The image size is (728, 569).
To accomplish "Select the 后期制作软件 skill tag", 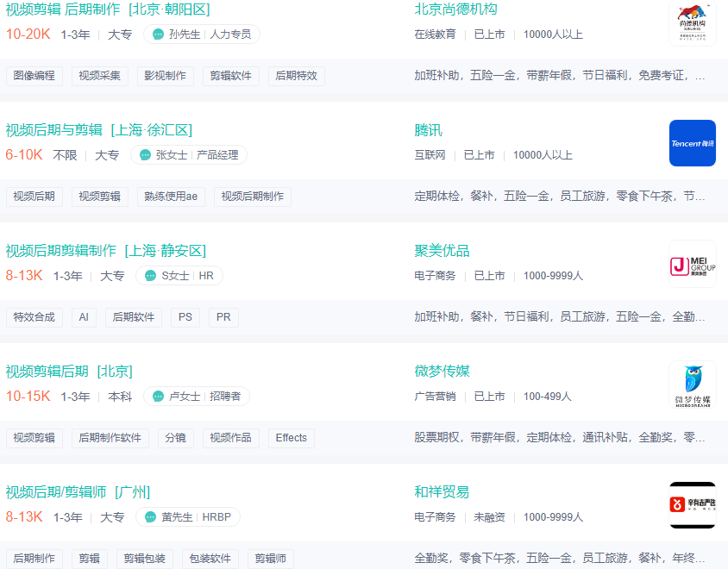I will click(x=110, y=438).
